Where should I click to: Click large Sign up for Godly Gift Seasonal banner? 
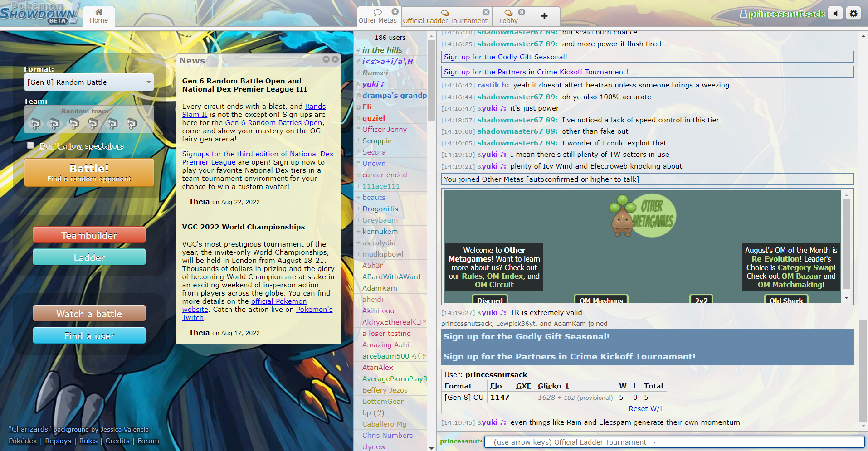[527, 336]
